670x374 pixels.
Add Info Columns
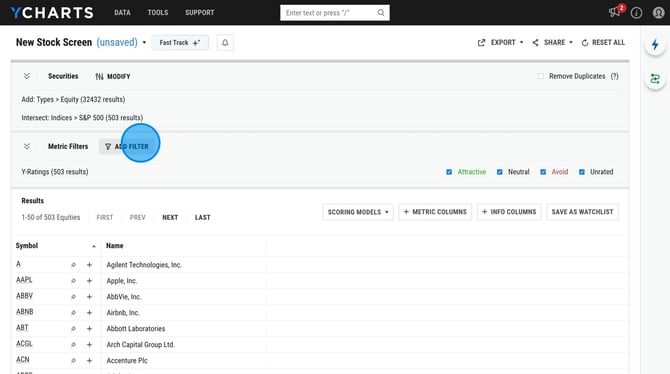509,212
